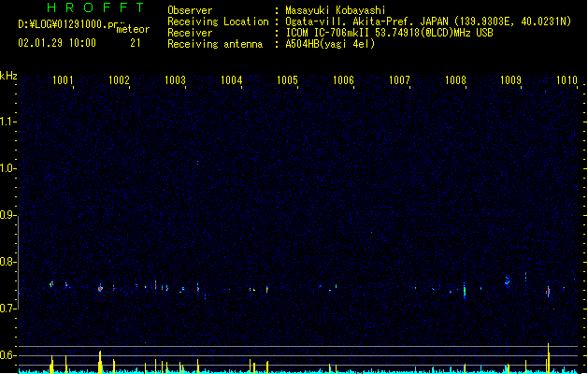
Task: Click the Receiving Location label
Action: pyautogui.click(x=218, y=22)
